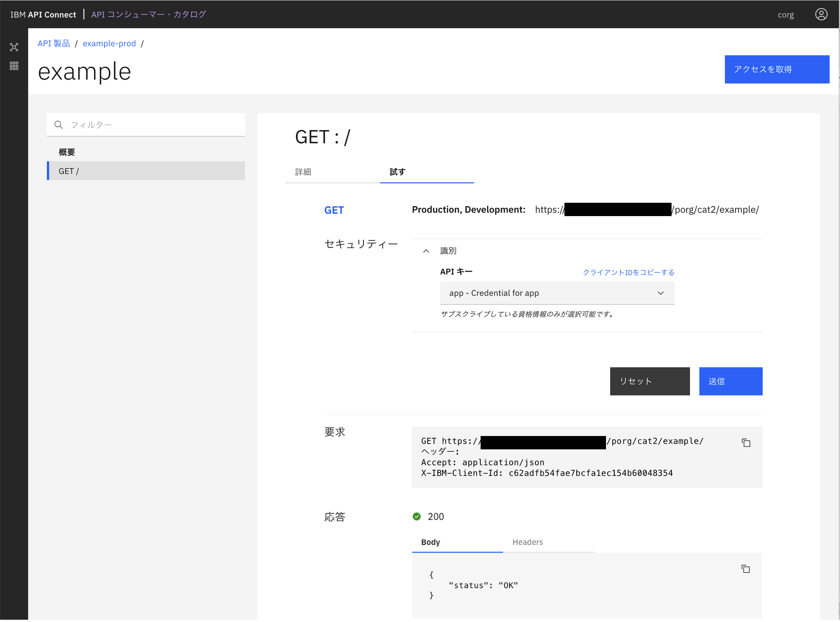Screen dimensions: 840x622
Task: Open the user profile avatar icon
Action: click(x=821, y=14)
